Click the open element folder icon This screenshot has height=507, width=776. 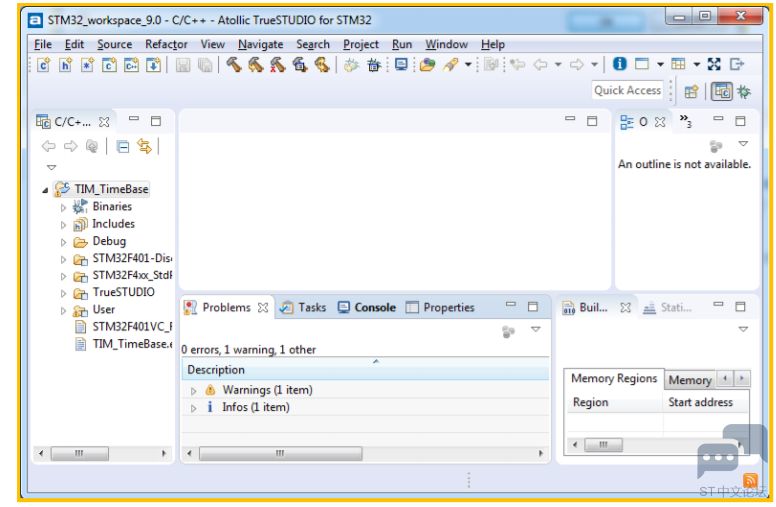427,65
